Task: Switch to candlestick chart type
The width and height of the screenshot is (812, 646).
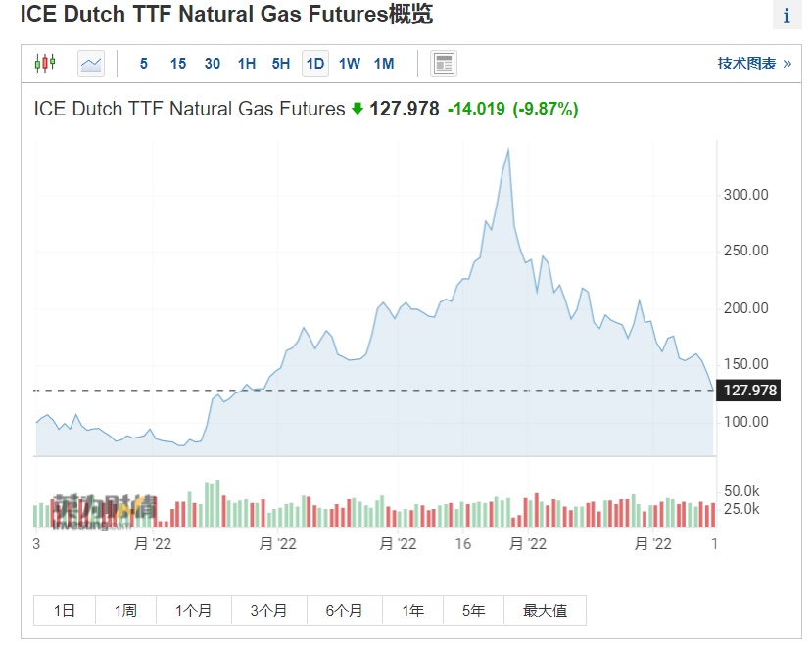Action: [44, 64]
